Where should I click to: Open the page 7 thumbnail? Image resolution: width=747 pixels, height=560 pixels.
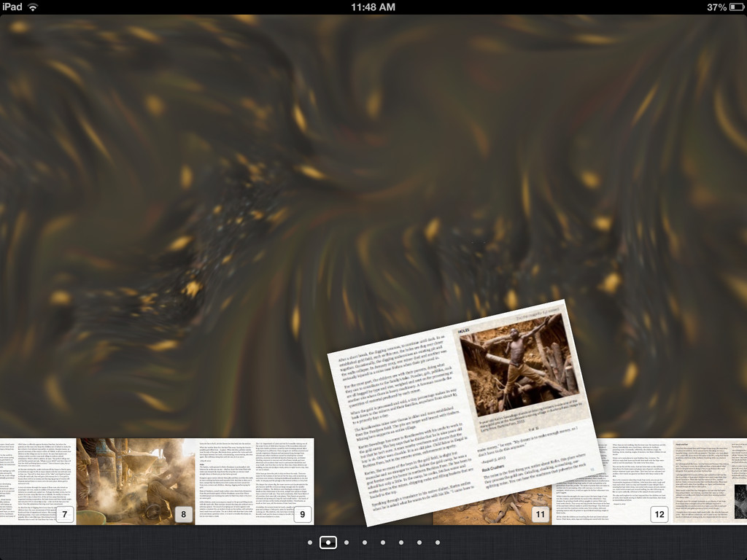coord(39,481)
